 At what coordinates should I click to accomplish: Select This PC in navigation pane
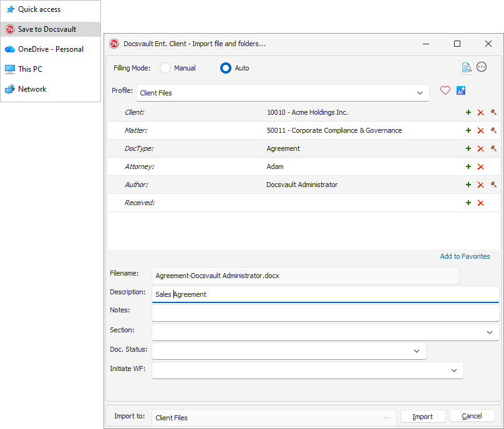tap(51, 69)
